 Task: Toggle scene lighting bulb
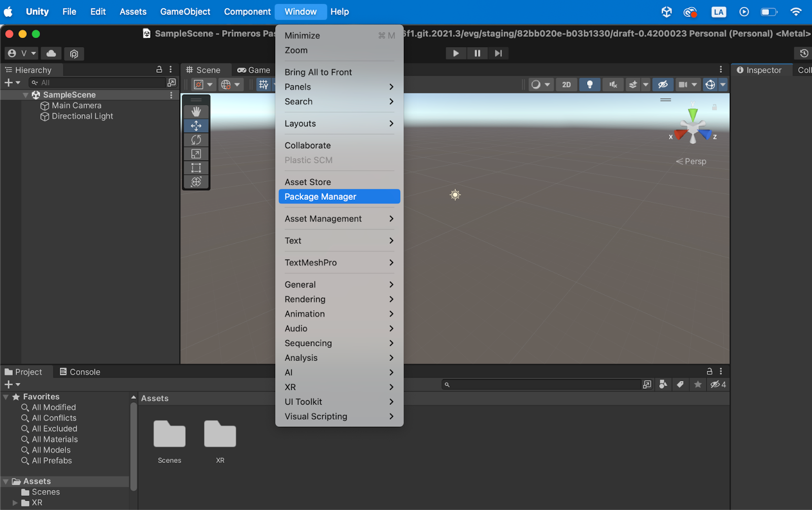590,85
